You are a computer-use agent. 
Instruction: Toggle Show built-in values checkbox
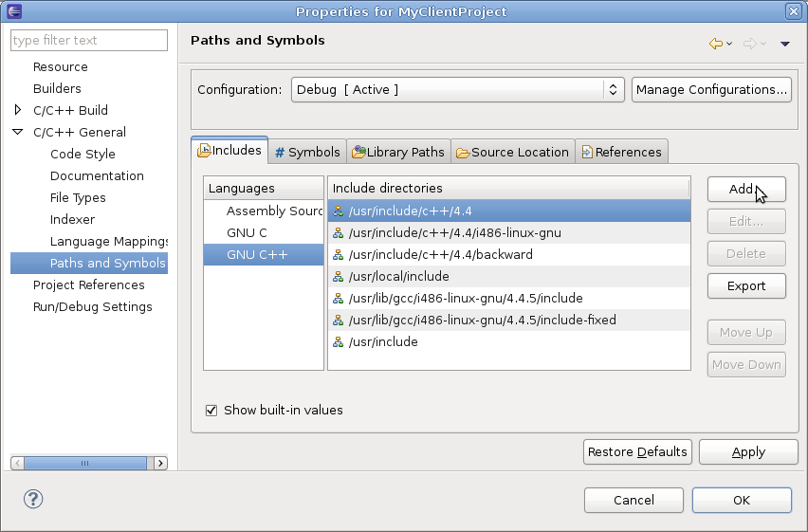pyautogui.click(x=211, y=411)
